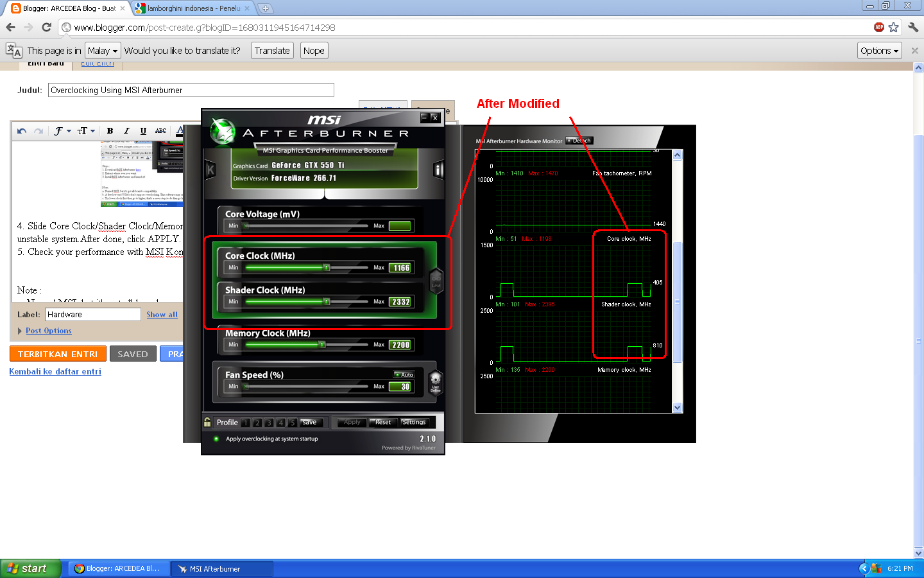Follow the Kembali ke daftar entri link
Screen dimensions: 924x578
pos(55,371)
